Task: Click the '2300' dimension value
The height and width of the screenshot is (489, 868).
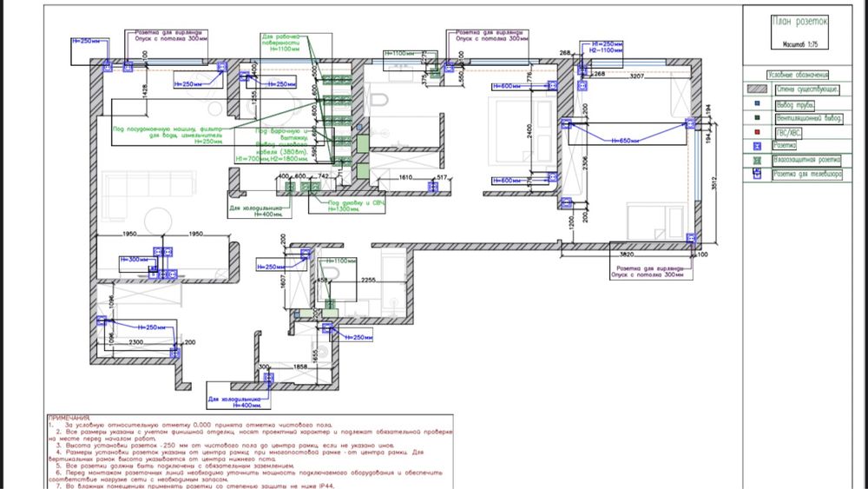Action: coord(136,342)
